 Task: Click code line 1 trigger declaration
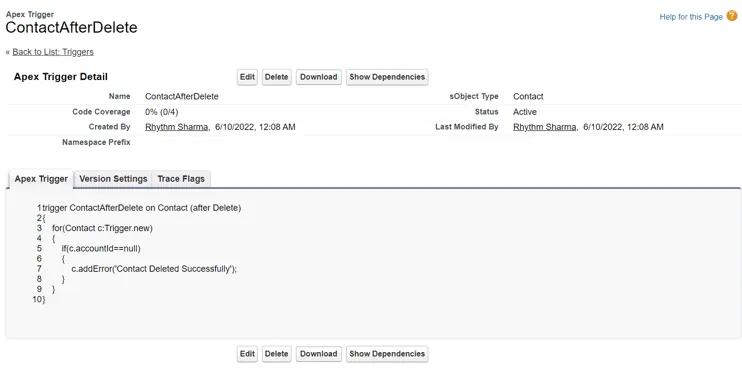(141, 208)
